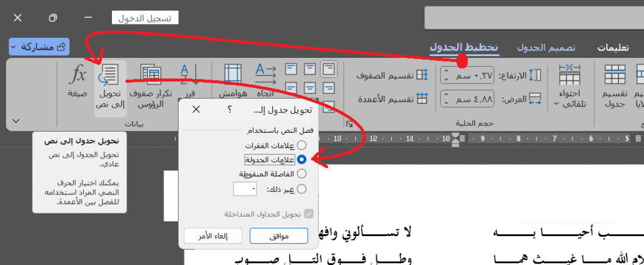The width and height of the screenshot is (644, 265).
Task: Select Semicolons (الفاصلة المنقوطة) radio option
Action: (301, 174)
